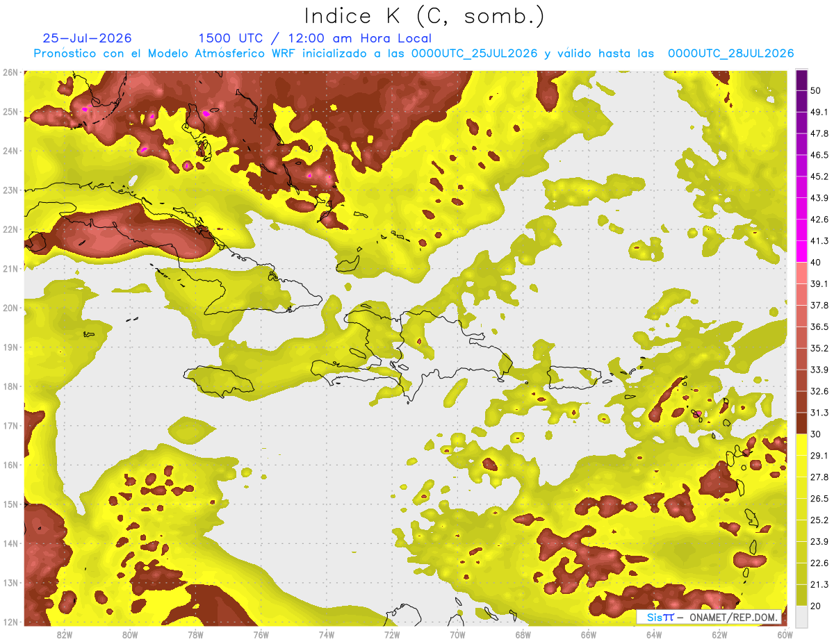Click the 62W longitude label

[x=719, y=635]
